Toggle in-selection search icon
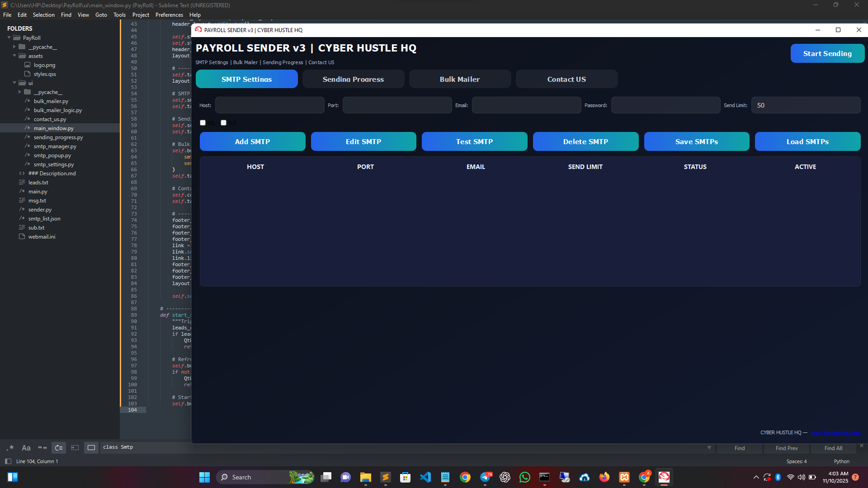 75,448
